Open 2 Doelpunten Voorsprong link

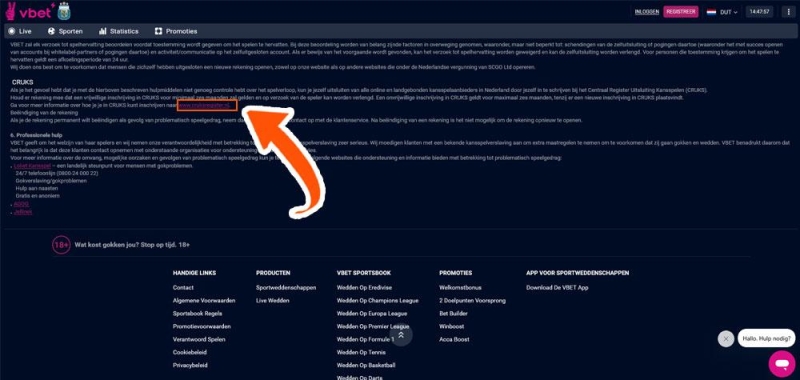[472, 300]
